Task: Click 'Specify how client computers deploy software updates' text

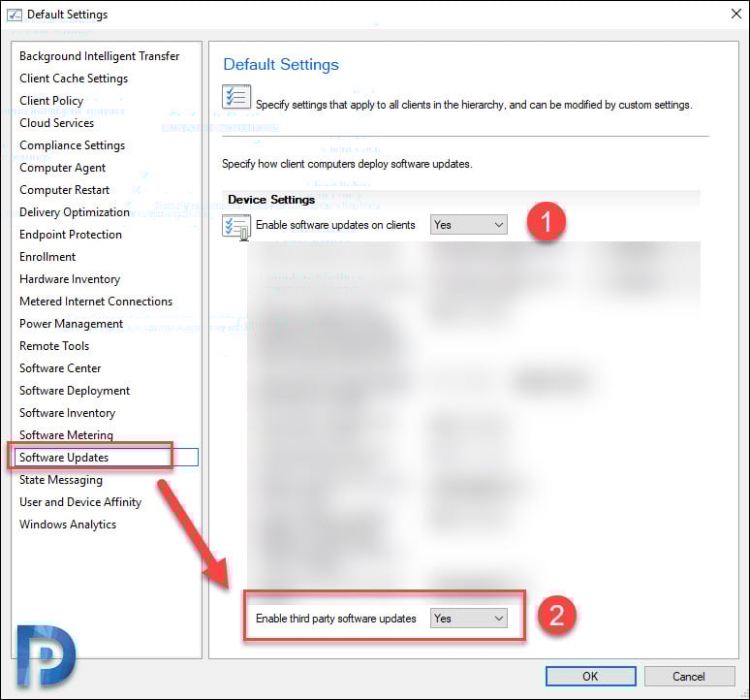Action: [347, 164]
